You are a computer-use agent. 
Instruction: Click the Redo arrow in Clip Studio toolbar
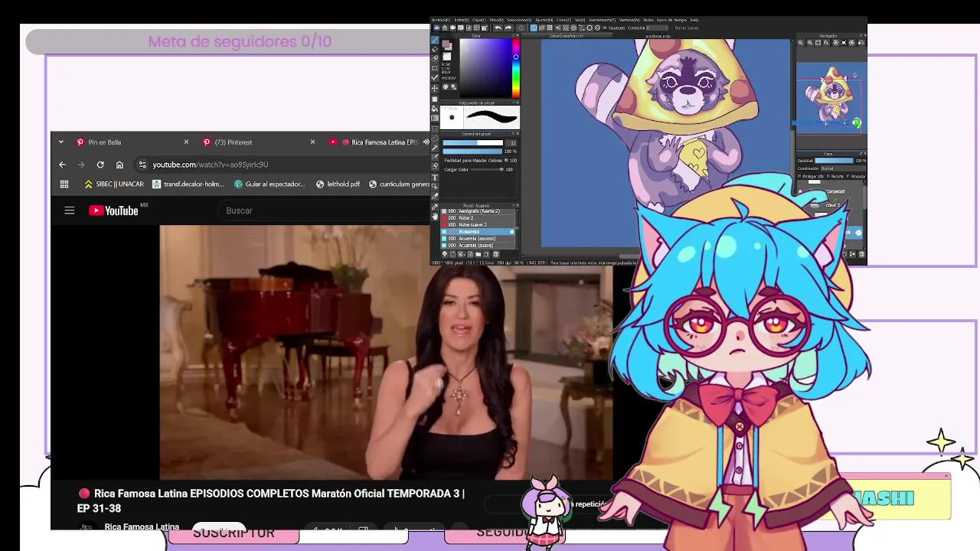click(508, 28)
